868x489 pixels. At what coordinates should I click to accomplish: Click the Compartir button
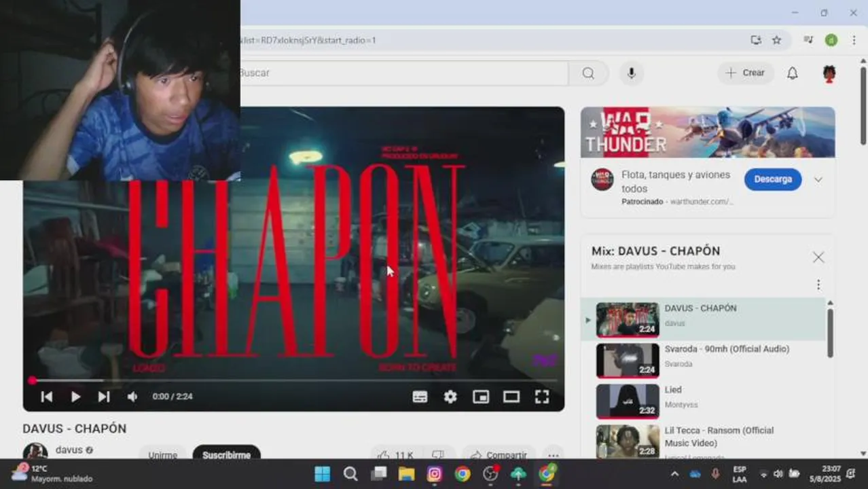tap(499, 454)
